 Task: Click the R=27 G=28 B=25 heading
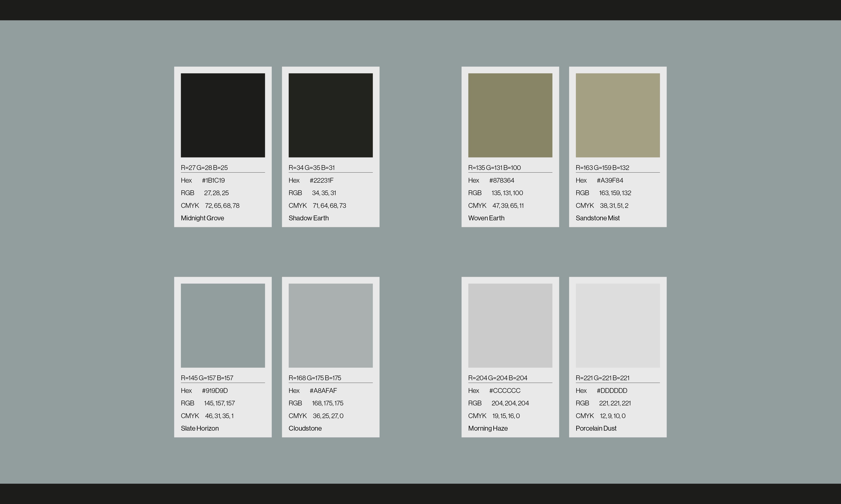(x=204, y=168)
